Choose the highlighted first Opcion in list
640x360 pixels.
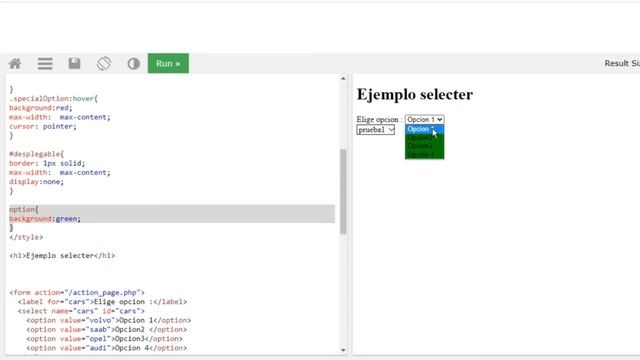point(424,129)
